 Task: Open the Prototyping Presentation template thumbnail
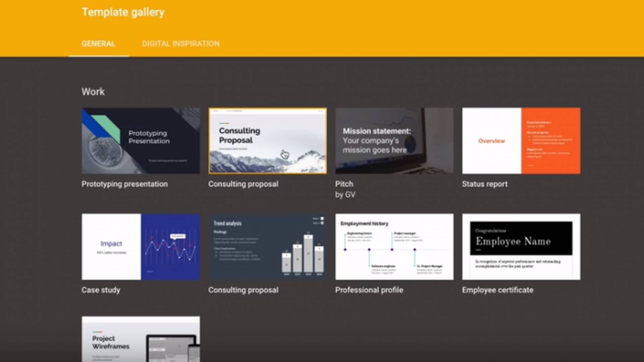141,140
